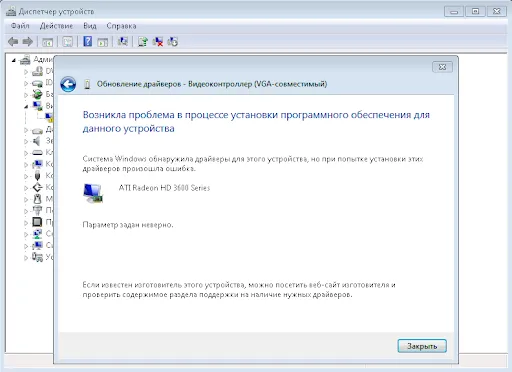Click the 'Параметр задан неверно.' error text

pyautogui.click(x=128, y=225)
